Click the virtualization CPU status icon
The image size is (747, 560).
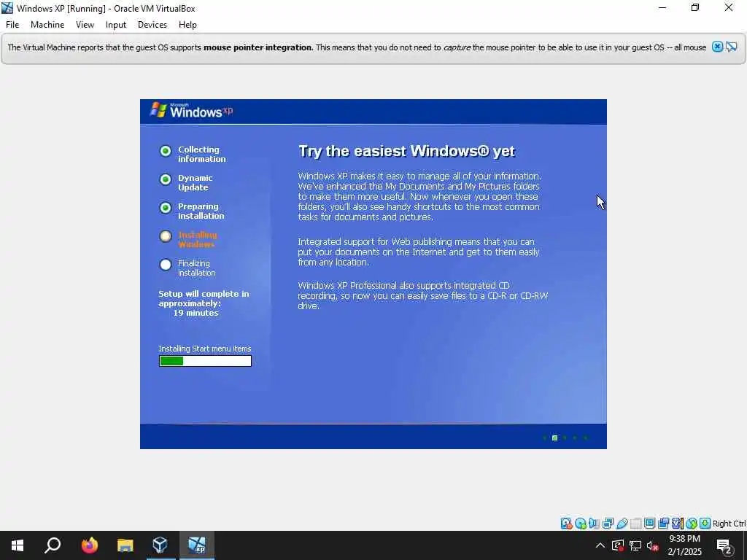click(x=678, y=524)
